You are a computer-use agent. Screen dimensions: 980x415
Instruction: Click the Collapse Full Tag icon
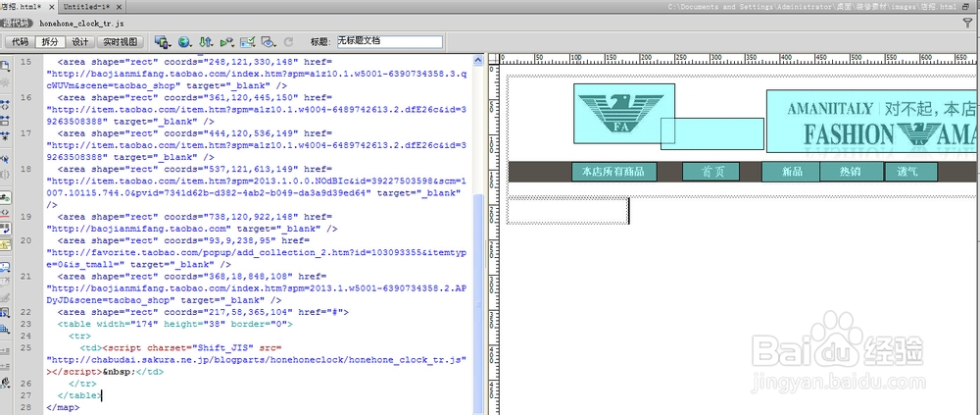[x=6, y=104]
